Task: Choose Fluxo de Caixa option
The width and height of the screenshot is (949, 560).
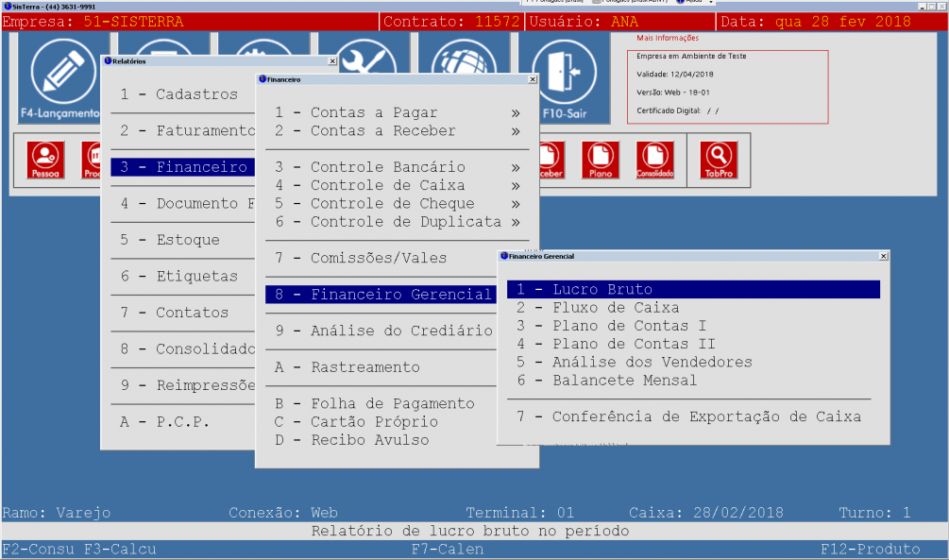Action: 615,308
